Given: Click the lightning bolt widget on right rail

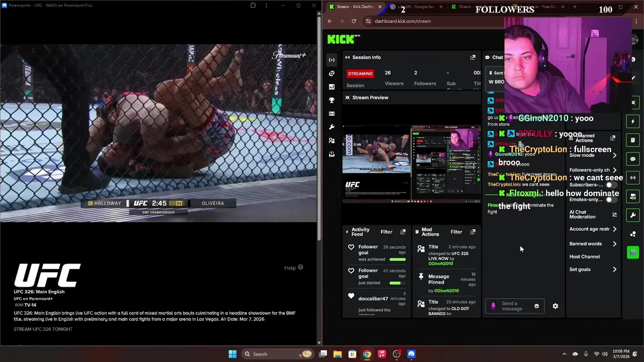Looking at the screenshot, I should pos(633,121).
